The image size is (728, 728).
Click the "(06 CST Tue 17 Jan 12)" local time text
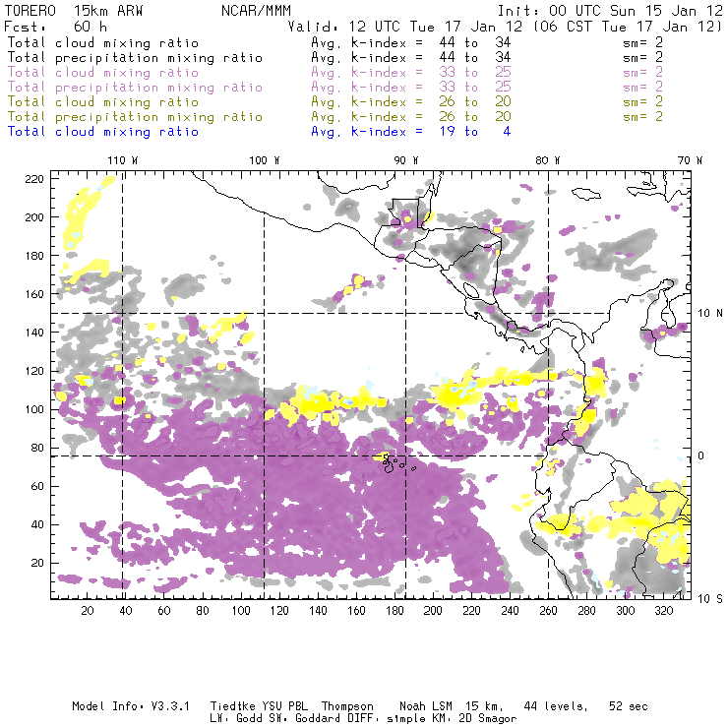pos(628,27)
